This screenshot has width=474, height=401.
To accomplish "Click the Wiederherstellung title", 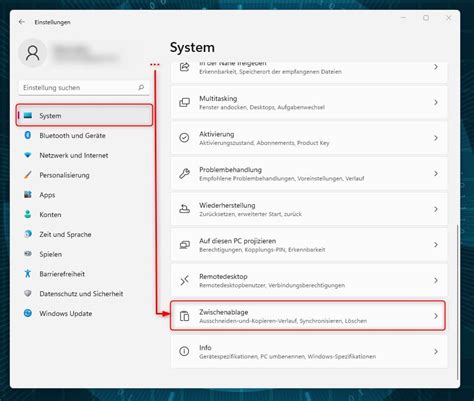I will click(x=227, y=205).
